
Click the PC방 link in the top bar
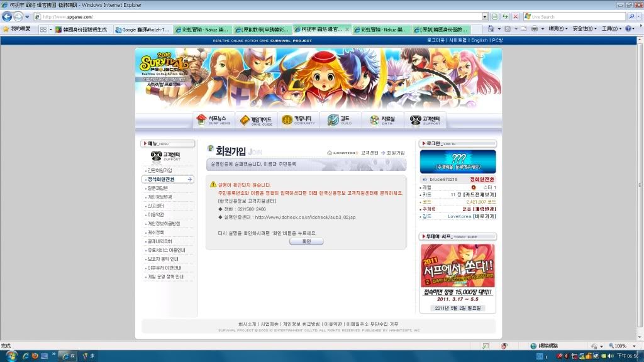point(497,40)
